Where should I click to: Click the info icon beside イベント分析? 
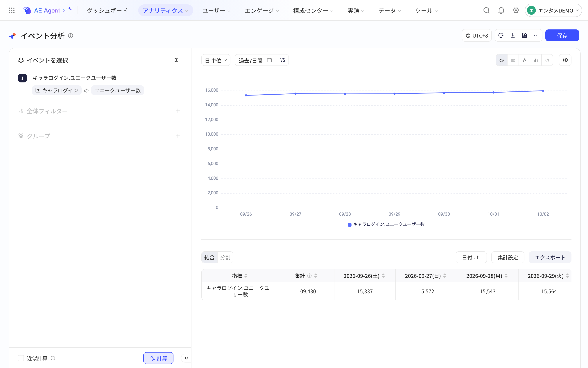[70, 36]
